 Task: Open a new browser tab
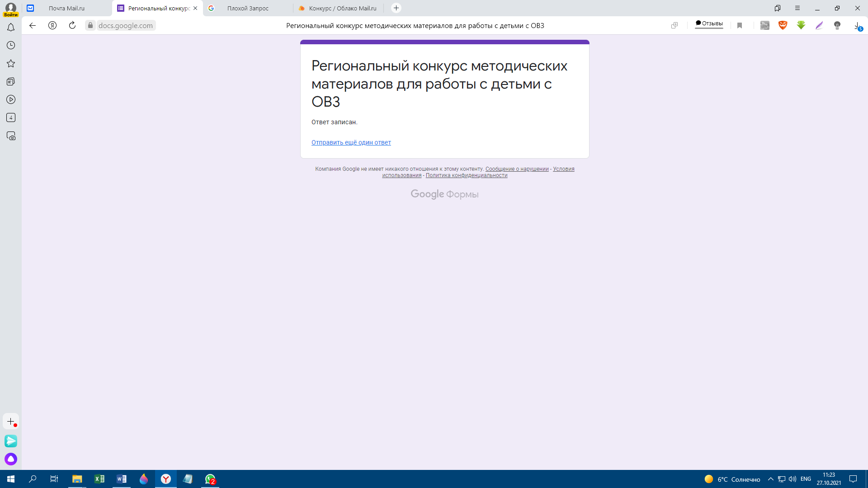pyautogui.click(x=396, y=8)
